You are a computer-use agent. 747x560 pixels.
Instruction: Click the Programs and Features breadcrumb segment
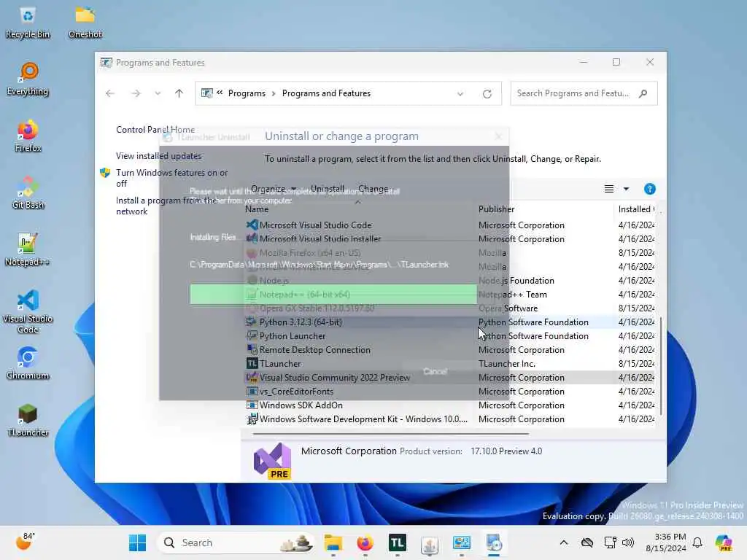pos(326,93)
